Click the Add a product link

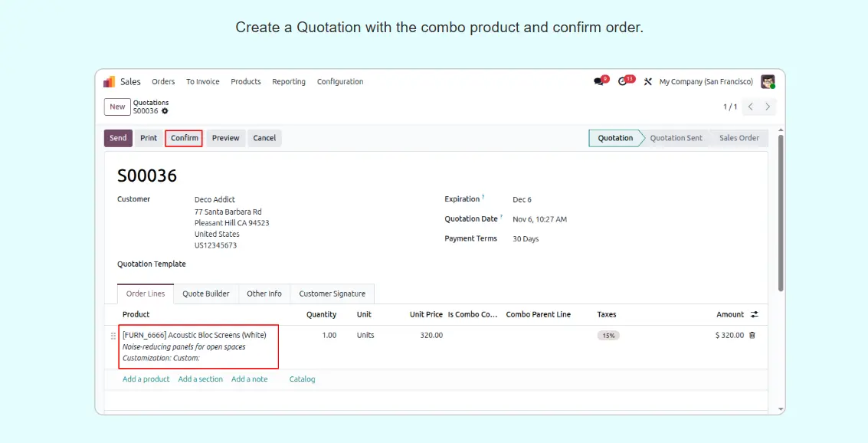coord(146,379)
